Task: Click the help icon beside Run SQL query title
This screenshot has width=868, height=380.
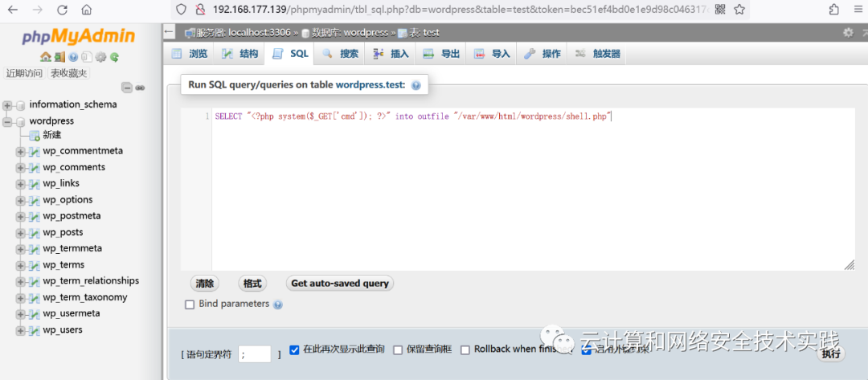Action: 416,85
